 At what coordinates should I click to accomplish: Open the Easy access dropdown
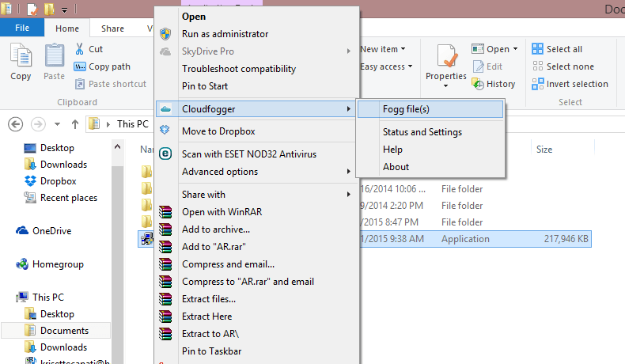click(x=385, y=66)
